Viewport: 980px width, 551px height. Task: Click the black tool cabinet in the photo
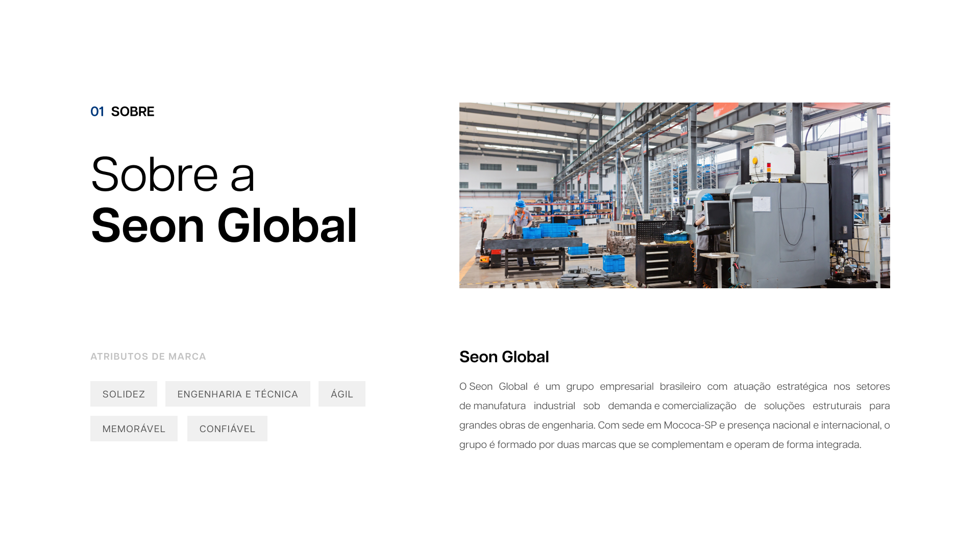point(658,263)
